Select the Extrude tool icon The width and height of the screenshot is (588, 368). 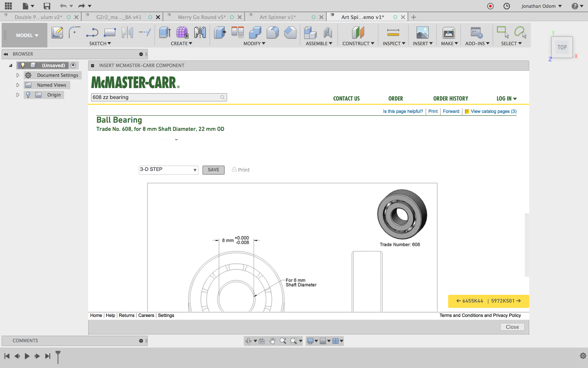165,33
